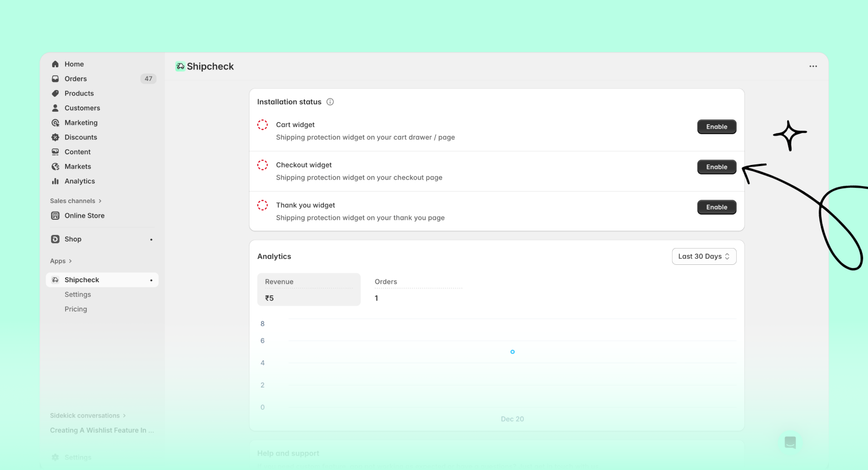Click the dot next to Shop
868x470 pixels.
click(x=151, y=239)
